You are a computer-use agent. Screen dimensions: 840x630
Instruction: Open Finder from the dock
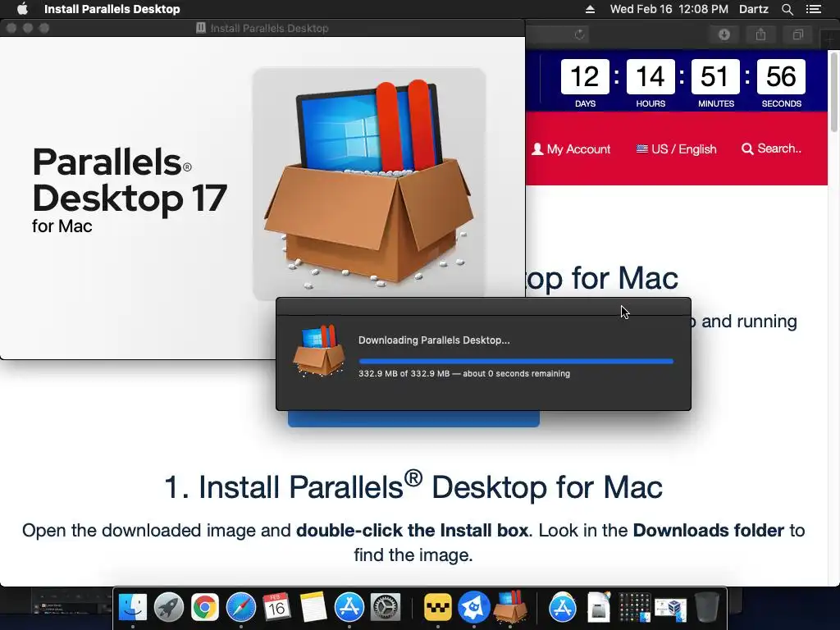coord(132,608)
